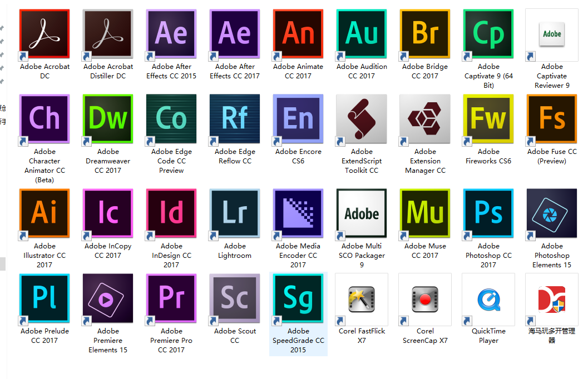The width and height of the screenshot is (588, 379).
Task: Click the Adobe Fireworks CS6 icon
Action: pos(488,119)
